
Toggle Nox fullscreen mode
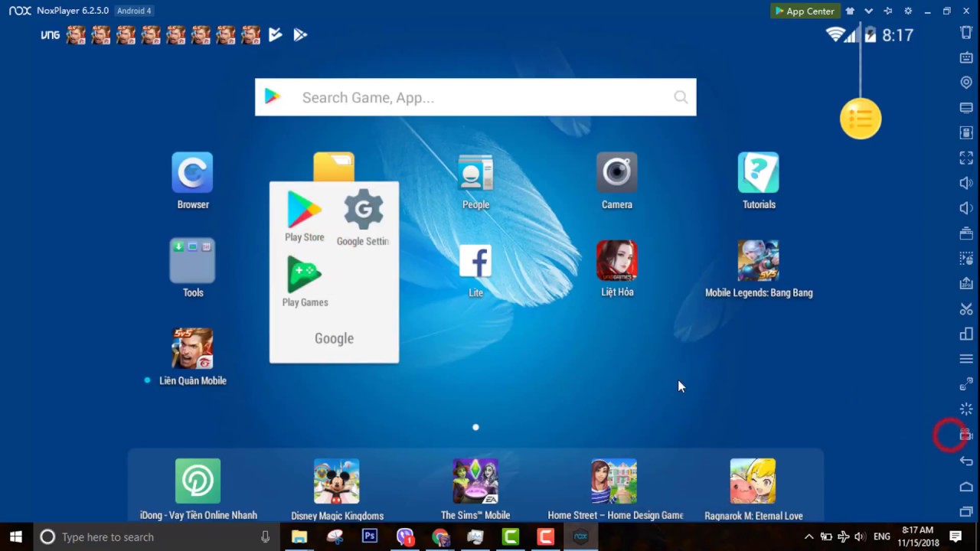tap(966, 158)
